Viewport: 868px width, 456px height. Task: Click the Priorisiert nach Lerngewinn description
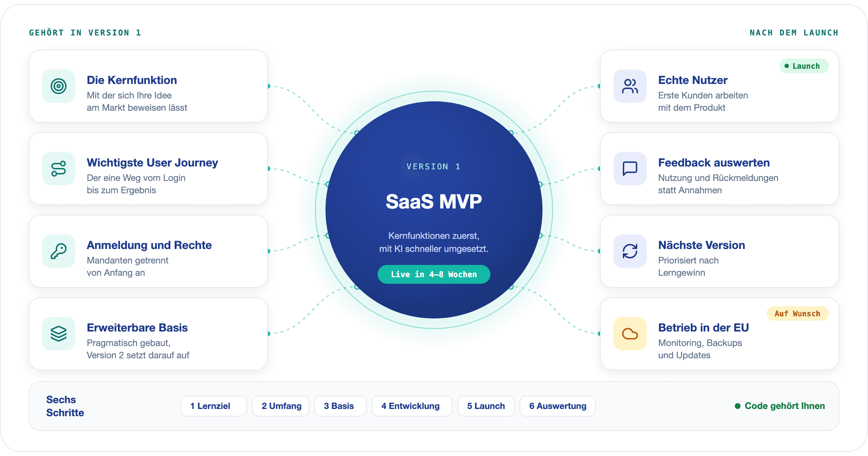pyautogui.click(x=688, y=266)
